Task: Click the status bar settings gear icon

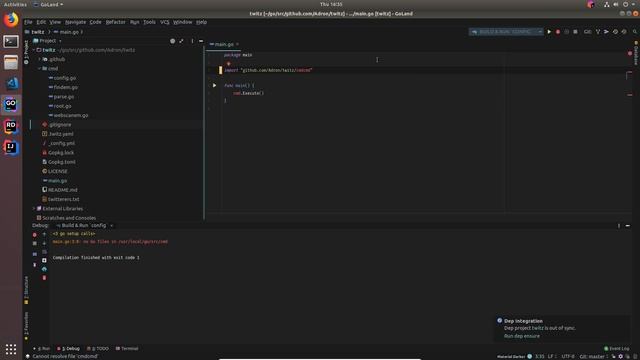Action: pos(620,356)
